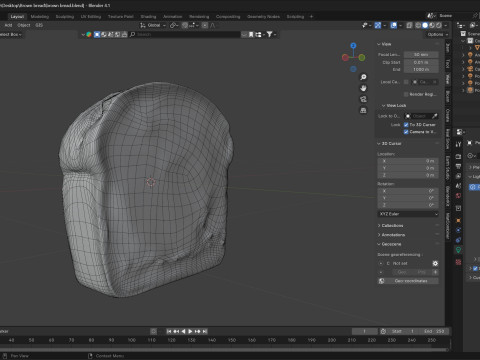This screenshot has width=480, height=360.
Task: Open the Options dropdown in viewport
Action: pyautogui.click(x=437, y=35)
